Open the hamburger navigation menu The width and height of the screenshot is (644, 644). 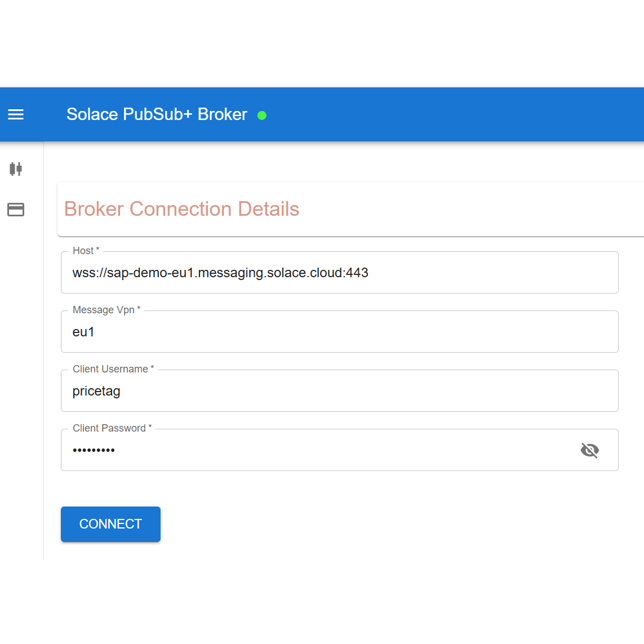16,114
